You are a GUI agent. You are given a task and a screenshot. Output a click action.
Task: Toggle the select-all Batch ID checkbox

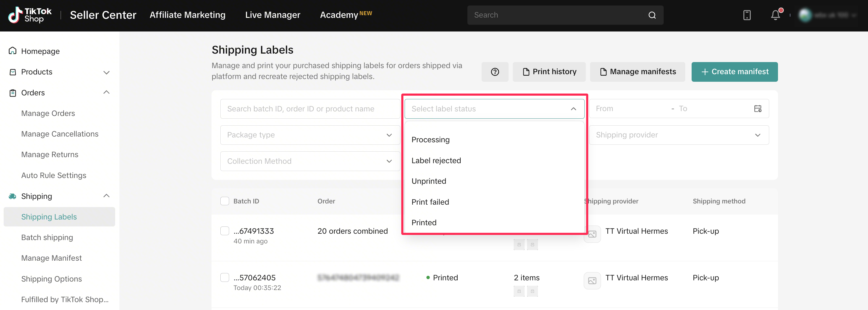224,201
